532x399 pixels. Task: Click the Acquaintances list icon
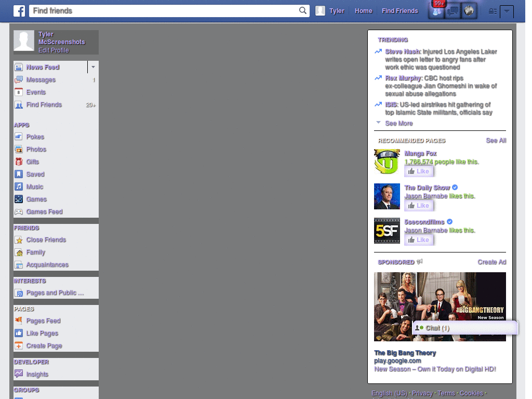pos(19,264)
